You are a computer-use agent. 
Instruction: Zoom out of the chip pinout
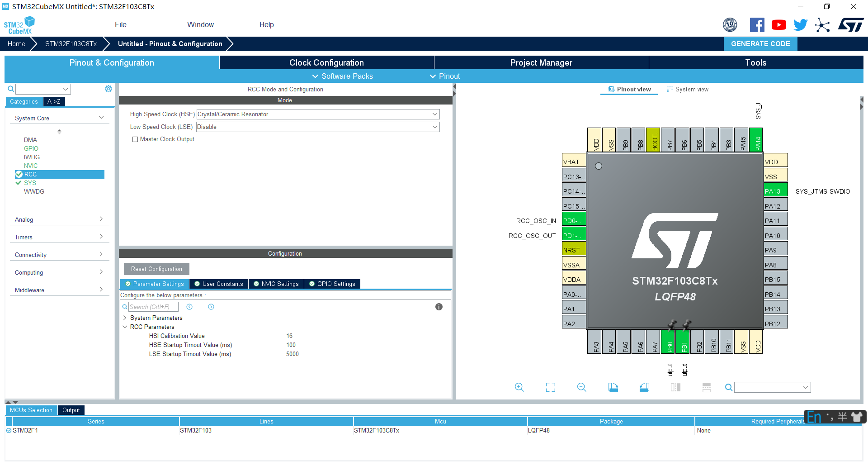(x=581, y=387)
